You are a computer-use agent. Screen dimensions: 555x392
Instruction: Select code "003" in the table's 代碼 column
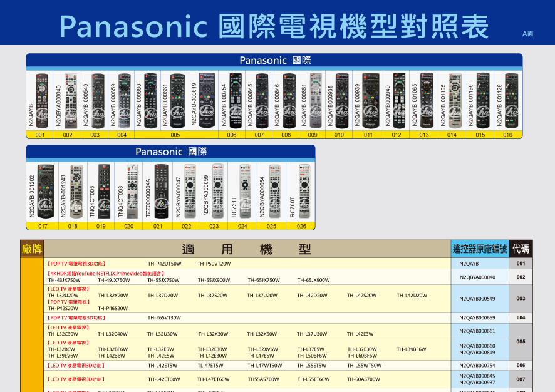pyautogui.click(x=521, y=298)
